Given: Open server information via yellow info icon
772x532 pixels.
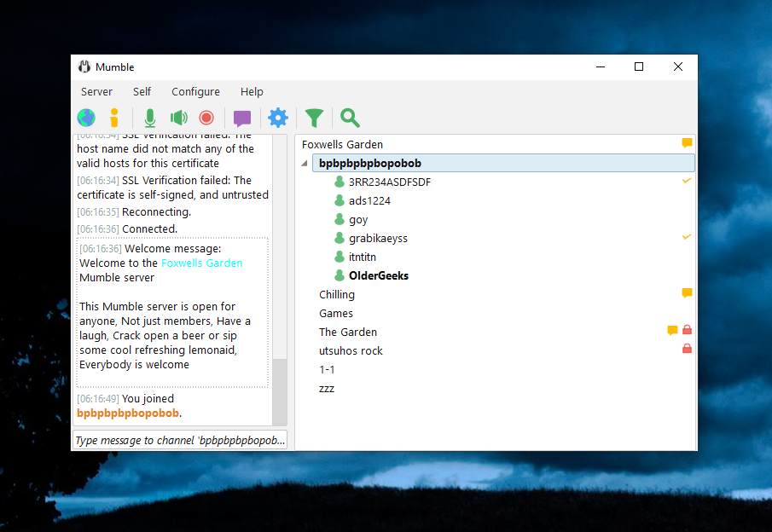Looking at the screenshot, I should point(114,119).
